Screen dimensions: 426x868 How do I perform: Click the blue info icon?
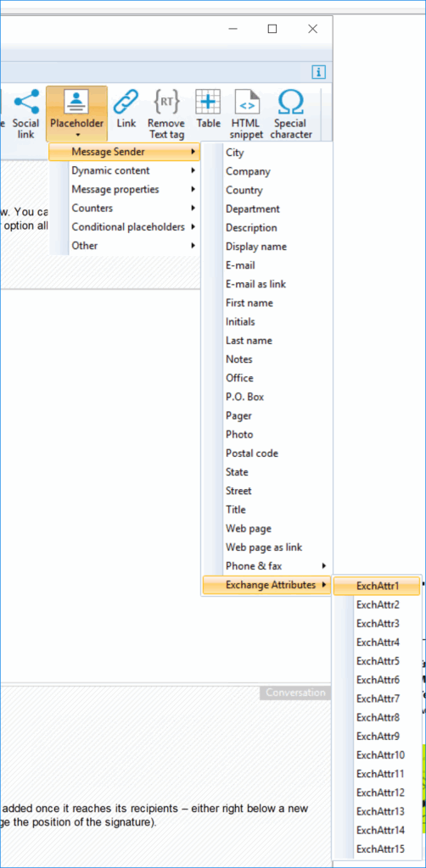318,72
